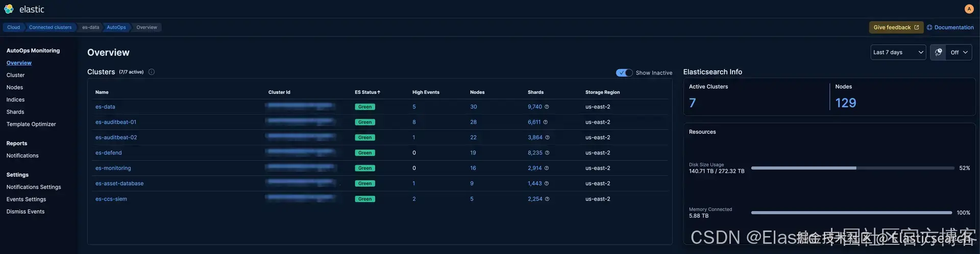980x254 pixels.
Task: Click the Clusters info icon
Action: pos(152,72)
